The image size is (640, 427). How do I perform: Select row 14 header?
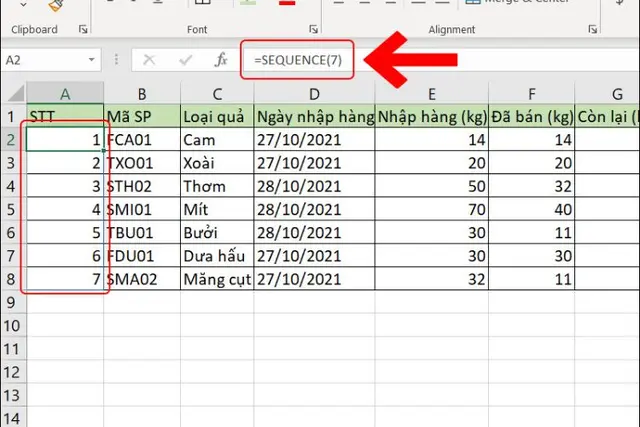[13, 418]
